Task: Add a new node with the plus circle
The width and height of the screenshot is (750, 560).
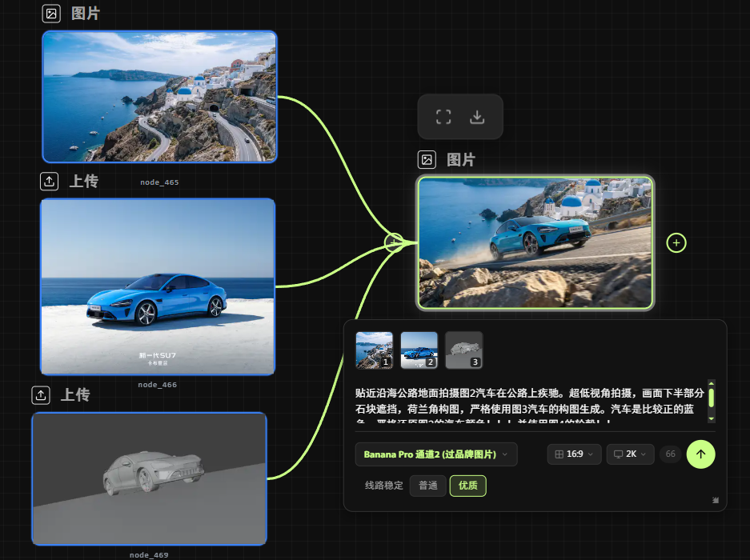Action: tap(676, 242)
